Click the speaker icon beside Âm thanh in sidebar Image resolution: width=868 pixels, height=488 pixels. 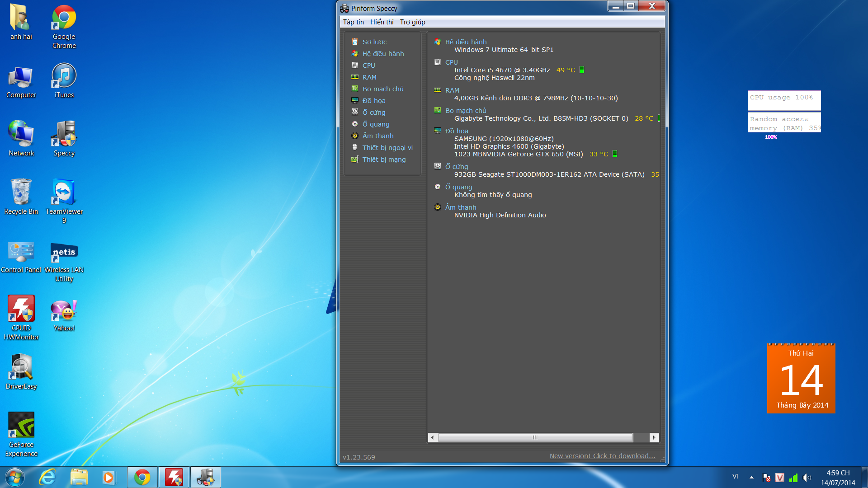click(355, 136)
